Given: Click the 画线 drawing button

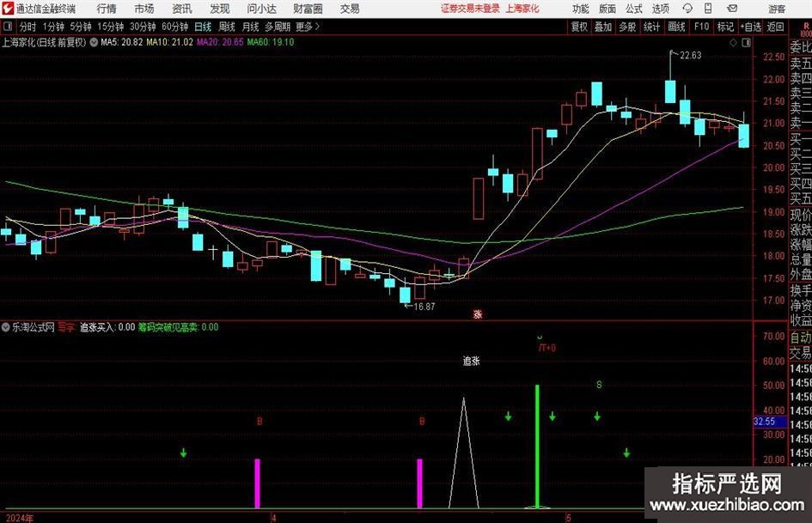Looking at the screenshot, I should [x=676, y=27].
